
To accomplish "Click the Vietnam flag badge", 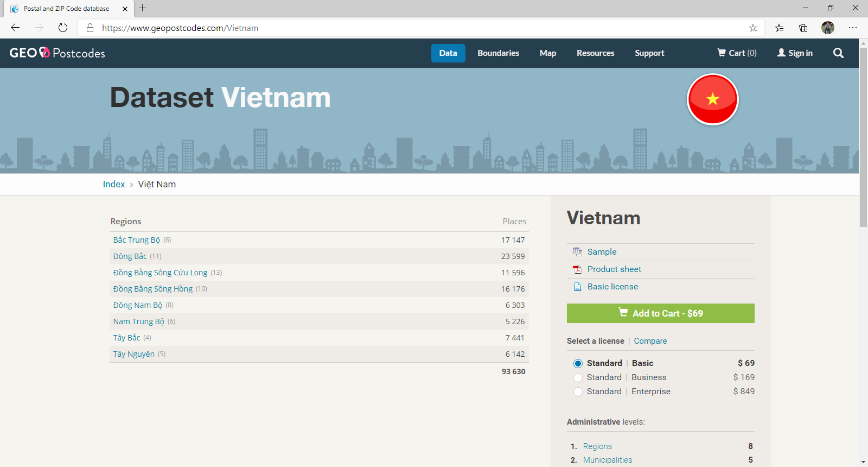I will coord(713,99).
